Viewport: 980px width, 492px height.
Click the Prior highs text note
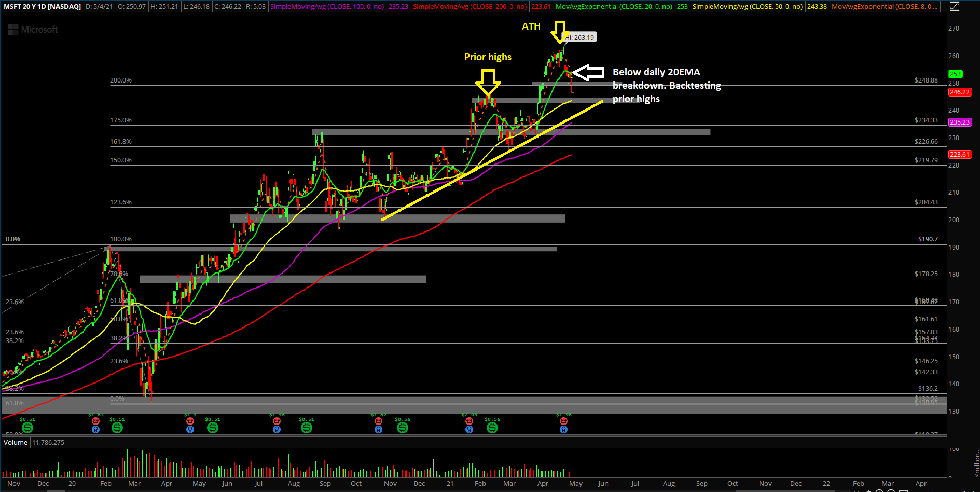488,57
